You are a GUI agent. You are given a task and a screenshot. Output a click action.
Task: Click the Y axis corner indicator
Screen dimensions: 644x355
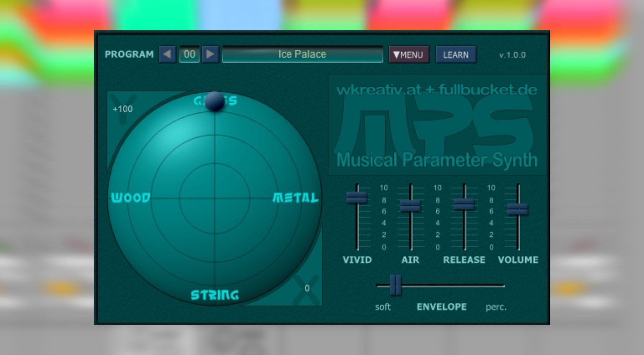point(122,109)
